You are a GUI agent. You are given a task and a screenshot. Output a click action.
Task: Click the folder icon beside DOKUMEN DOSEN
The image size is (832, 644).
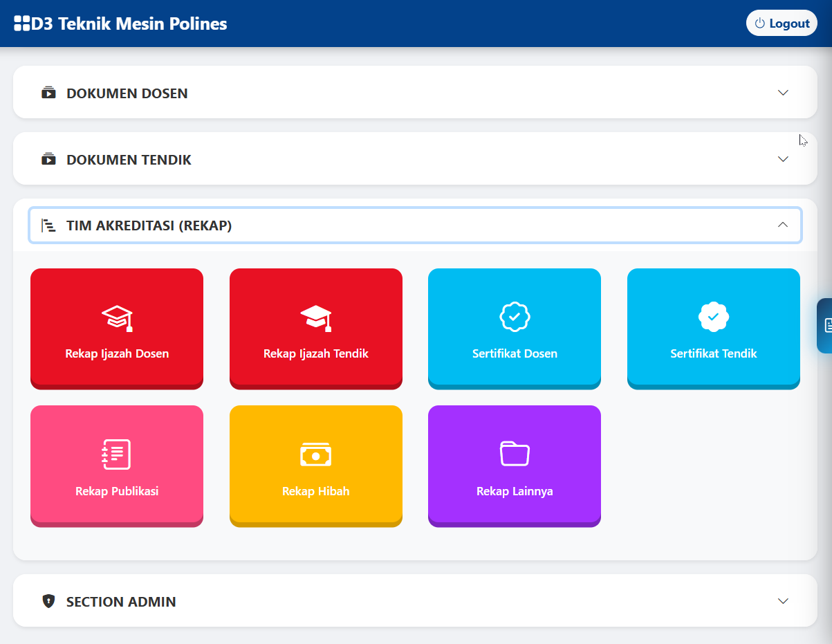(48, 92)
